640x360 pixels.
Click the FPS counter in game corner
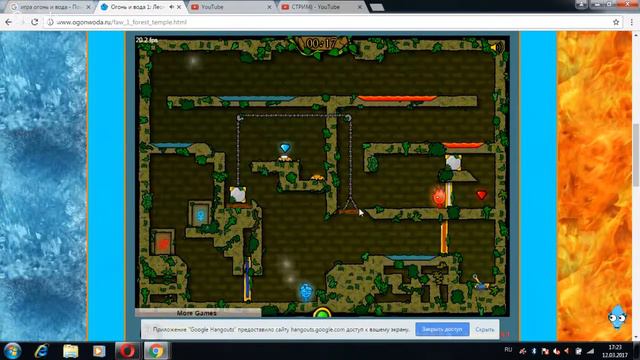146,40
